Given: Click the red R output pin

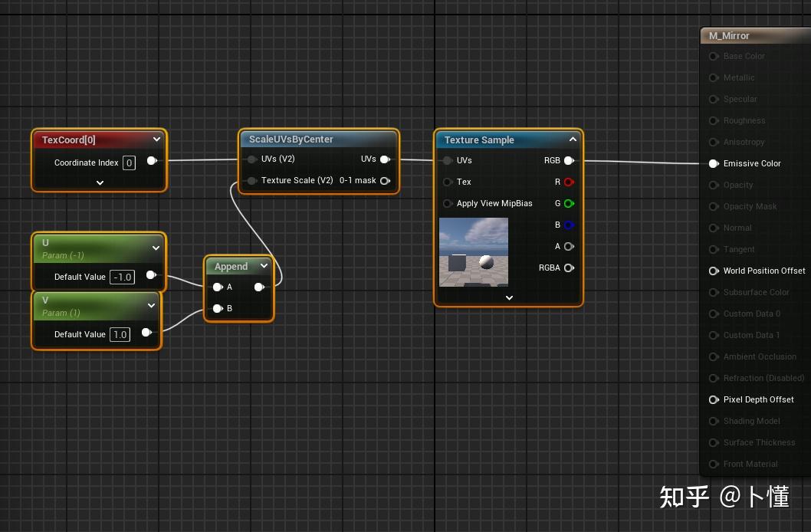Looking at the screenshot, I should pos(568,182).
